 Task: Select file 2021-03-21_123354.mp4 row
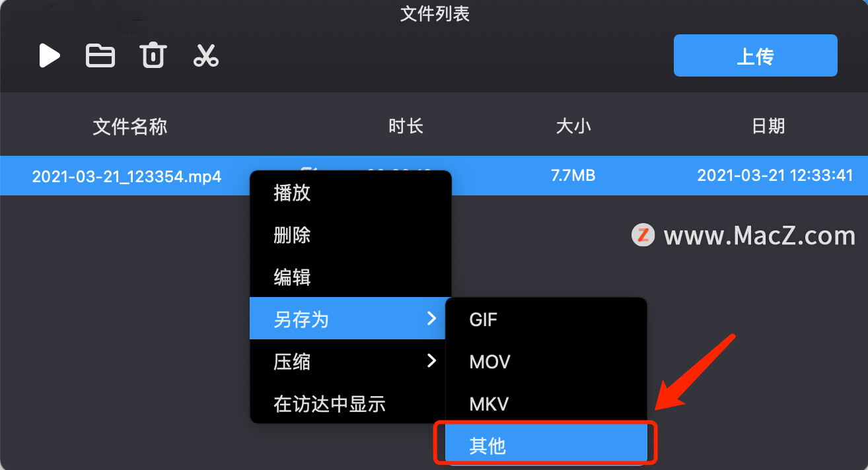coord(434,176)
